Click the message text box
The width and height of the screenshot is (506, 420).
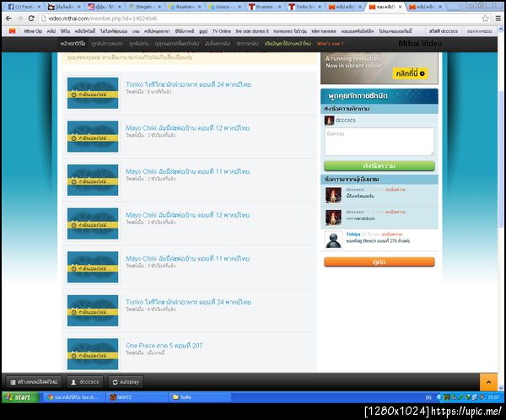click(x=379, y=142)
